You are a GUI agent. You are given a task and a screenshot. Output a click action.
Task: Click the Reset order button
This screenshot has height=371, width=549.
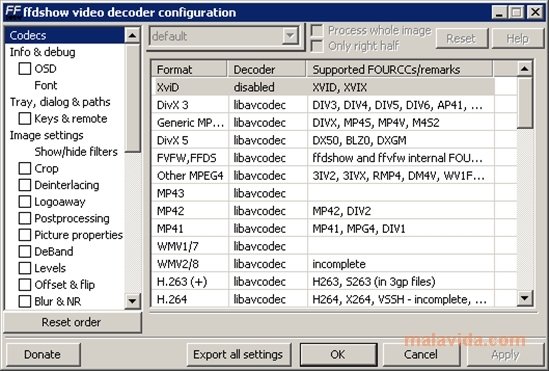pos(72,322)
